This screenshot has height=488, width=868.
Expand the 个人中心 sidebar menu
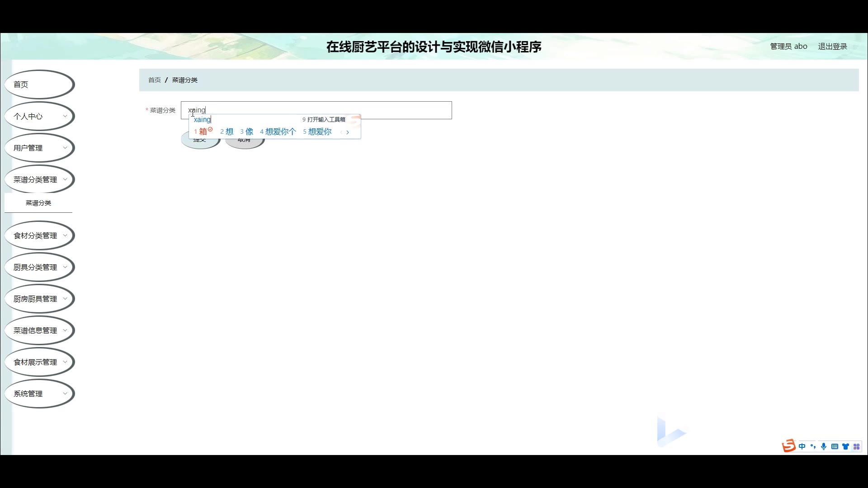[39, 116]
